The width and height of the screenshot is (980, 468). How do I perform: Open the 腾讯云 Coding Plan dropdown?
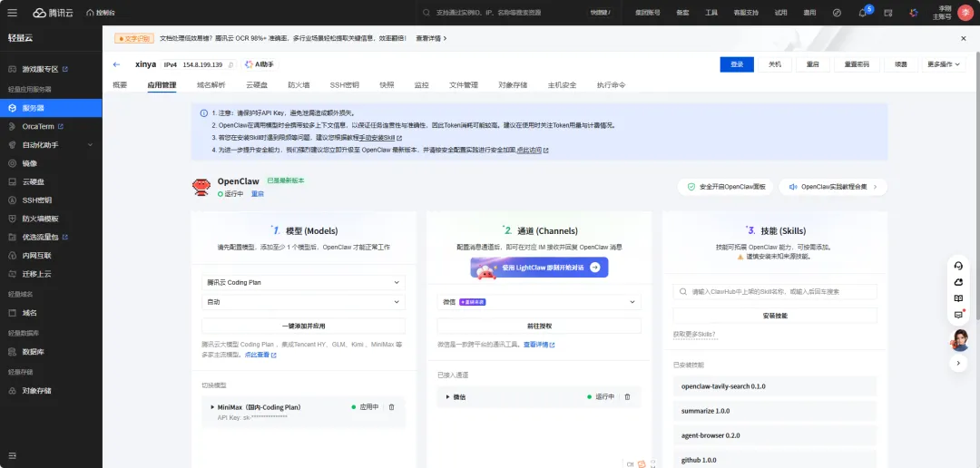point(303,282)
